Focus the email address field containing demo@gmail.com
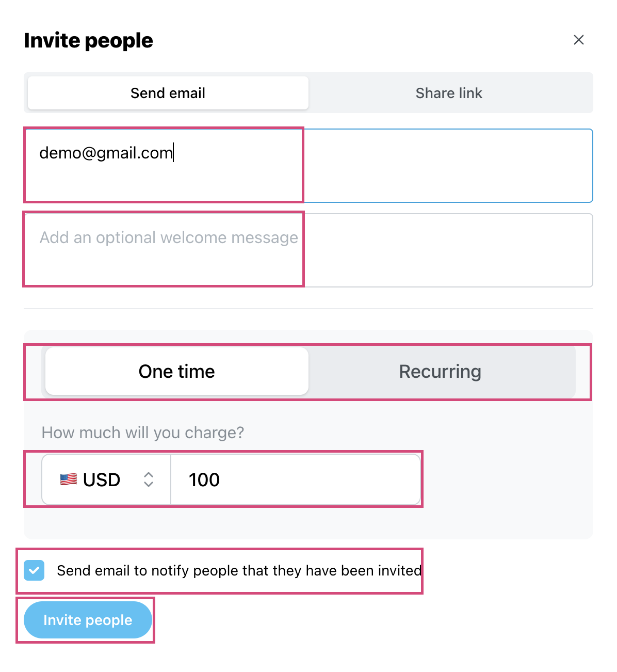617x672 pixels. coord(308,166)
